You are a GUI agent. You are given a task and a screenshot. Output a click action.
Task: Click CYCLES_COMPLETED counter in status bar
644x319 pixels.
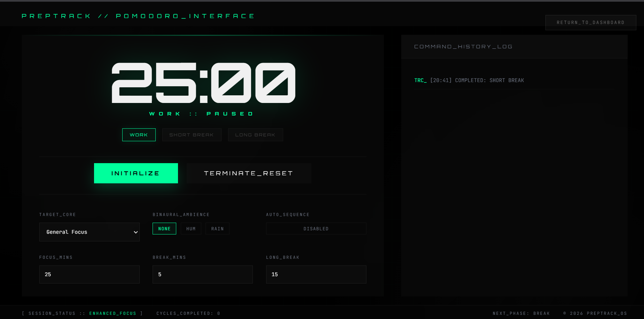[x=188, y=313]
